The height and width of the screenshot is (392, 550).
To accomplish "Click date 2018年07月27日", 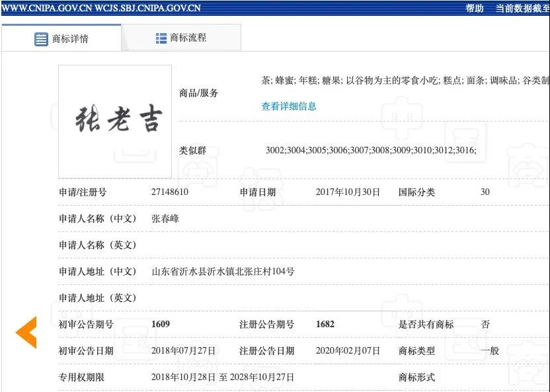I will [x=184, y=350].
